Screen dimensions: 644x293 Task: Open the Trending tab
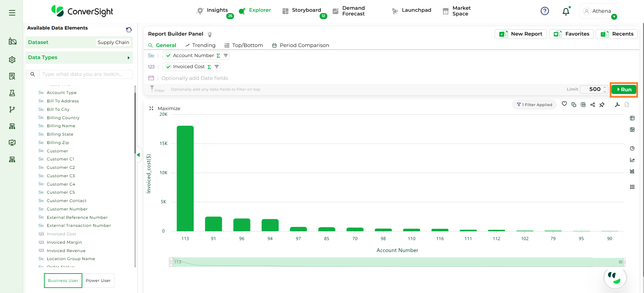(200, 45)
